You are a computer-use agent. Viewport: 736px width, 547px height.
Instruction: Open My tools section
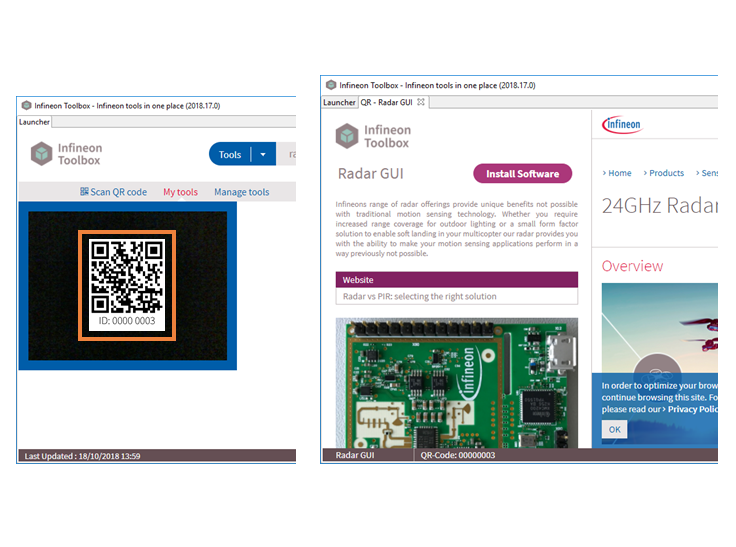[181, 192]
